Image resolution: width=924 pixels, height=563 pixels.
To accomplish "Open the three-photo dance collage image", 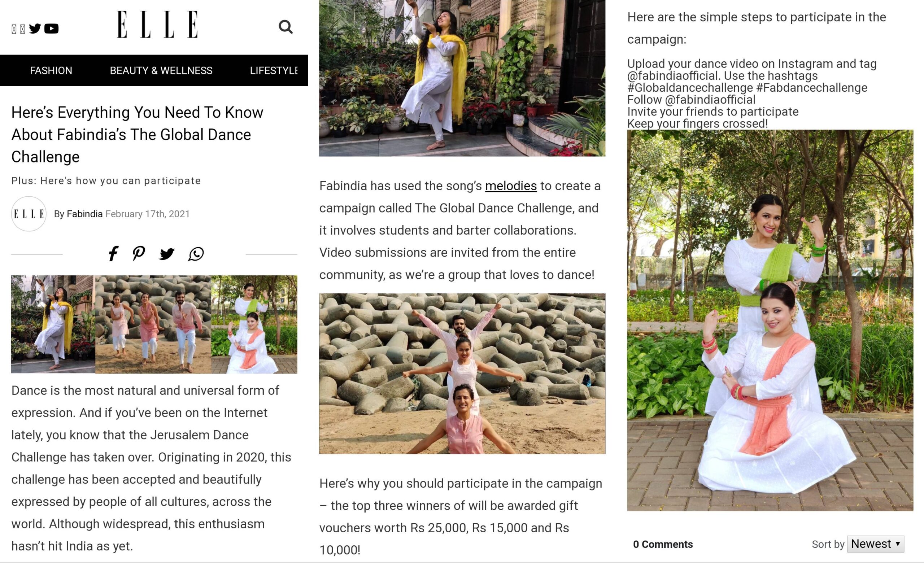I will coord(154,324).
